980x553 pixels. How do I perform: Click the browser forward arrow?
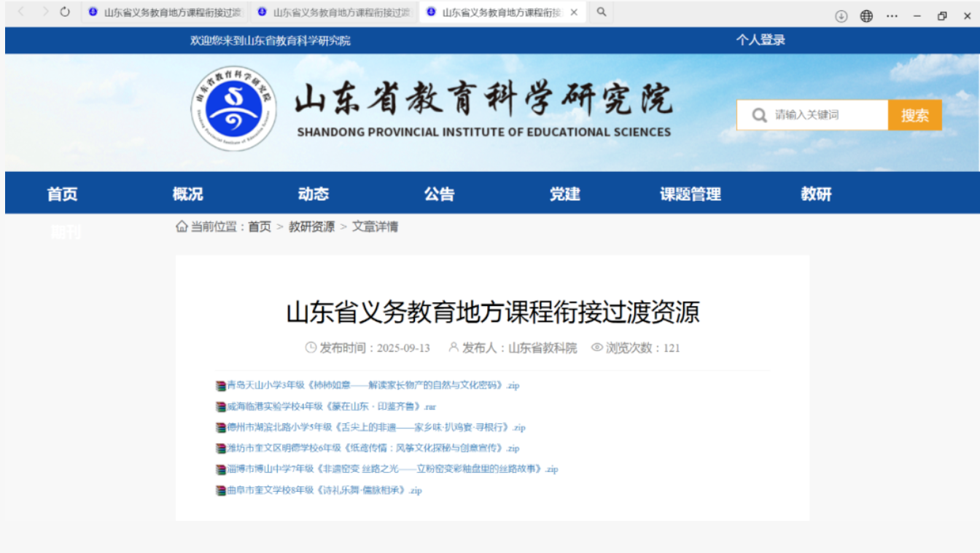pos(45,12)
